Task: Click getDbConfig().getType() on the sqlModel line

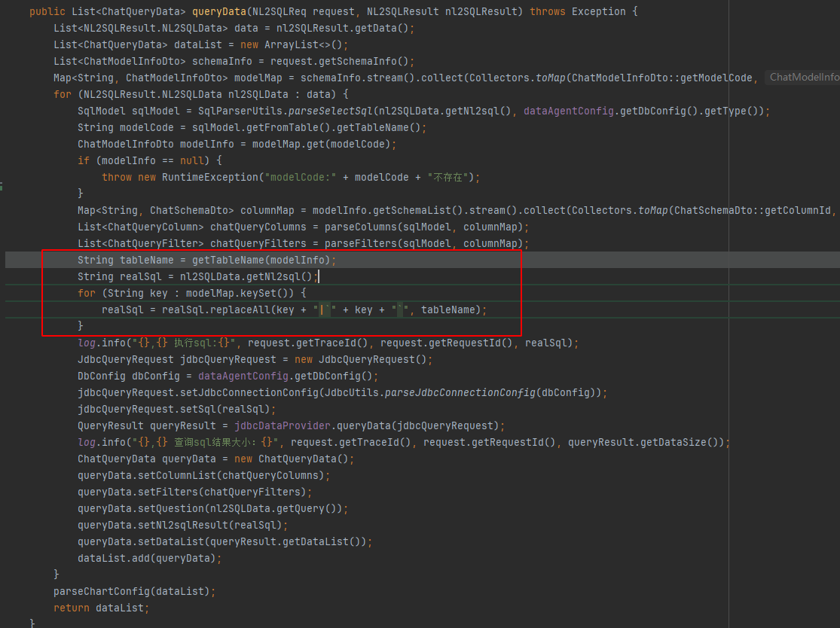Action: pyautogui.click(x=692, y=111)
